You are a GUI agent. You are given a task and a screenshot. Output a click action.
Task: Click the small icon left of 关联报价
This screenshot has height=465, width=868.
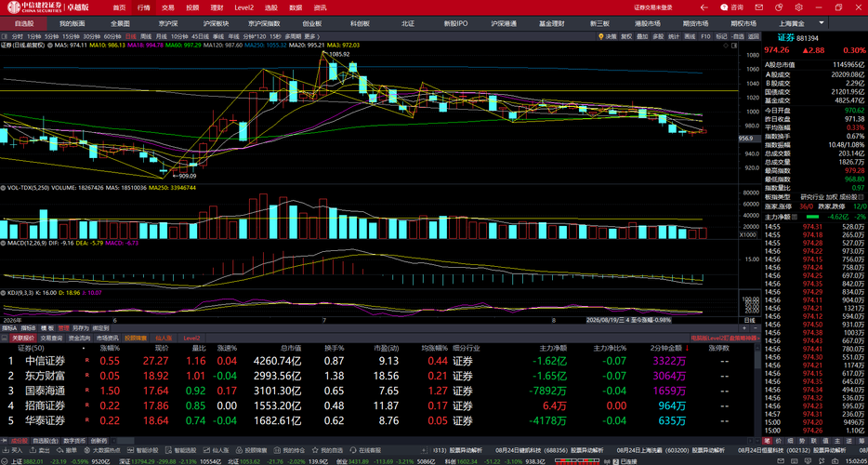(x=4, y=338)
